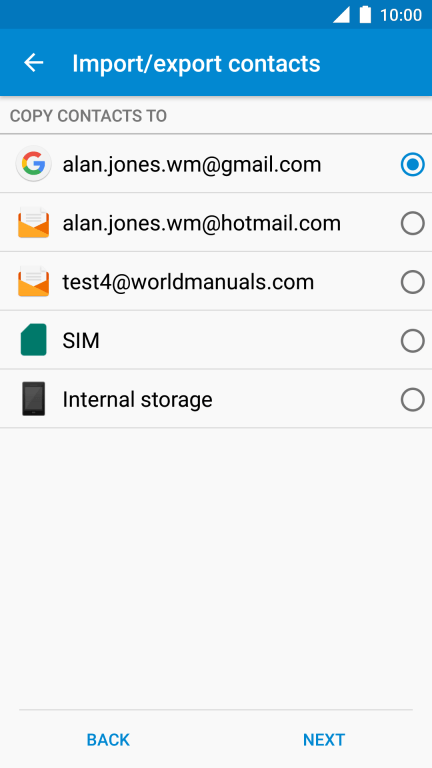Select the SIM radio button
Screen dimensions: 432x768
412,341
